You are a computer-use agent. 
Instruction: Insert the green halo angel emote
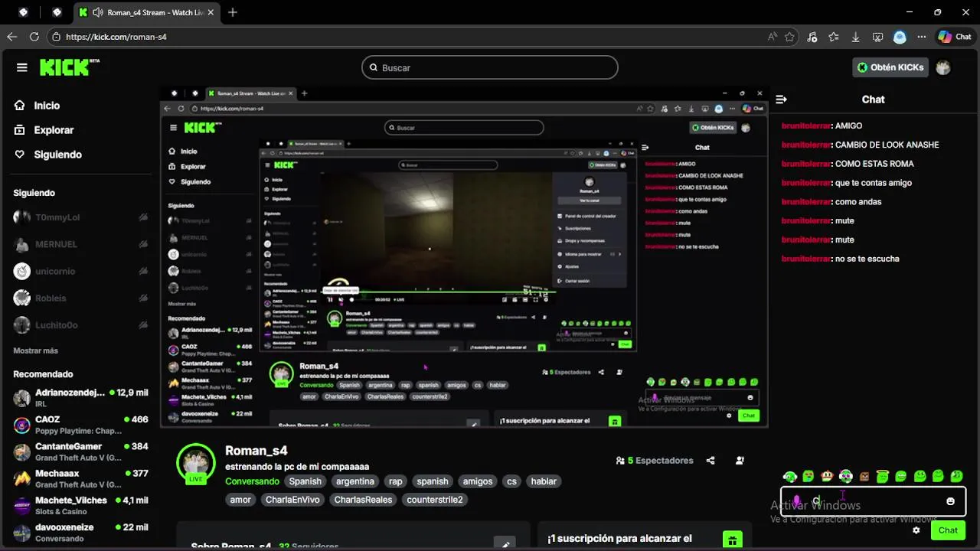tap(883, 477)
